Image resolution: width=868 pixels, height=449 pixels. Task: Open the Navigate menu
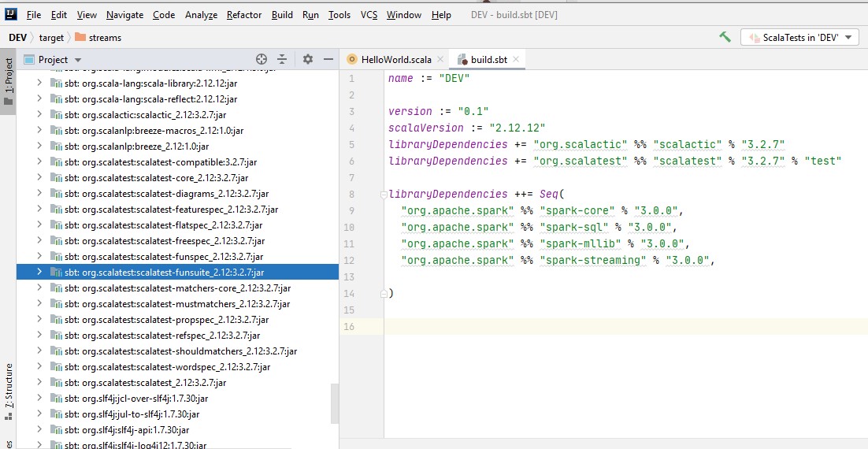coord(124,15)
